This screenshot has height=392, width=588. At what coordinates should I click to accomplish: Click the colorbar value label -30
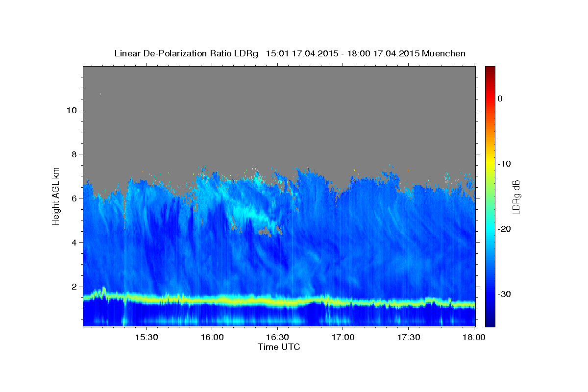click(504, 294)
